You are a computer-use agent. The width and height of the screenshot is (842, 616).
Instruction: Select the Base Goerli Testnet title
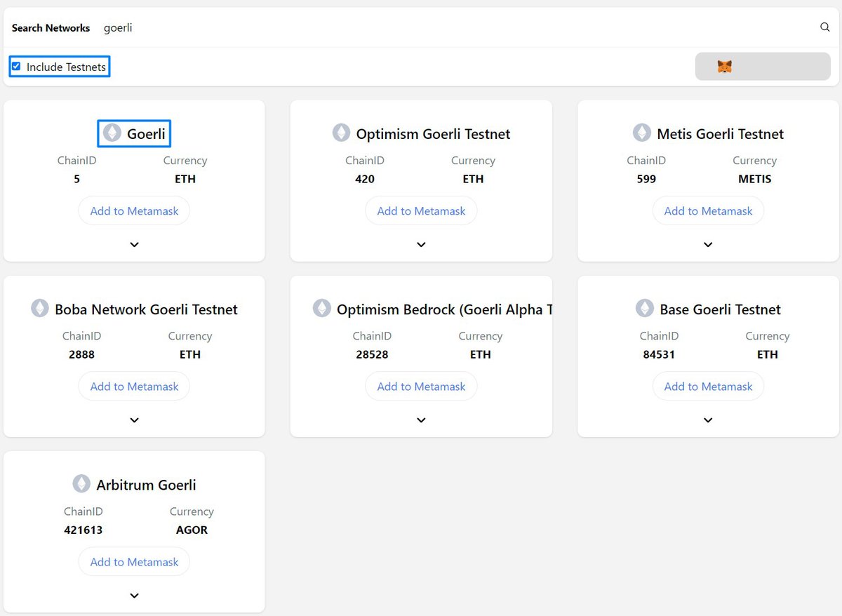[x=720, y=309]
